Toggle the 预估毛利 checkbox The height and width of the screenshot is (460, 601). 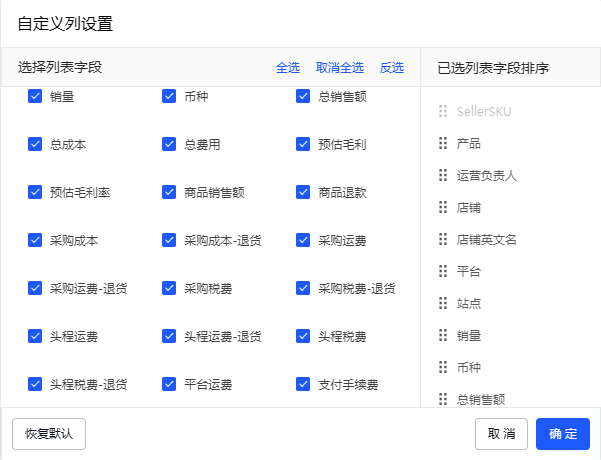pos(303,144)
